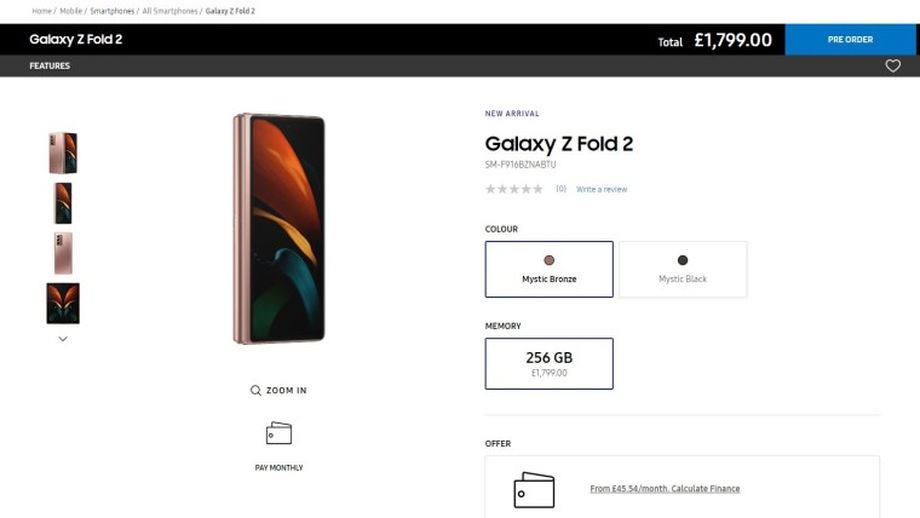Click the wallet icon in Offer box
Image resolution: width=920 pixels, height=518 pixels.
click(x=533, y=489)
